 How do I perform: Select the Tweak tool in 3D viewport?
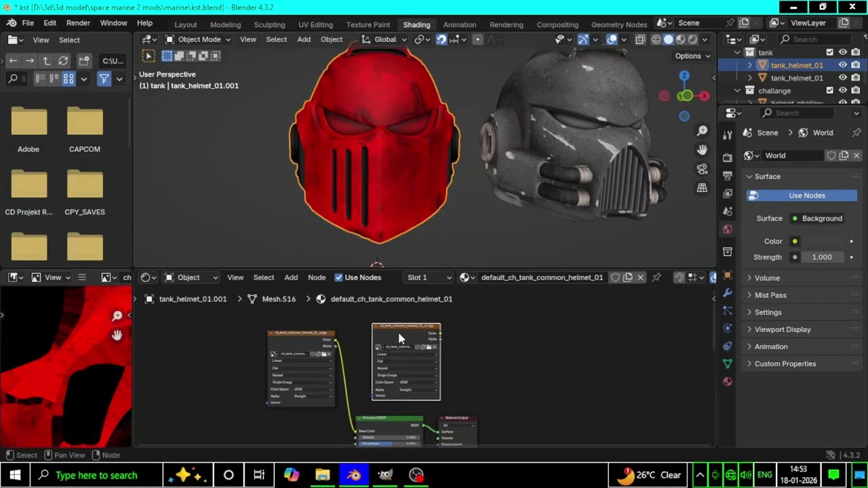[149, 56]
